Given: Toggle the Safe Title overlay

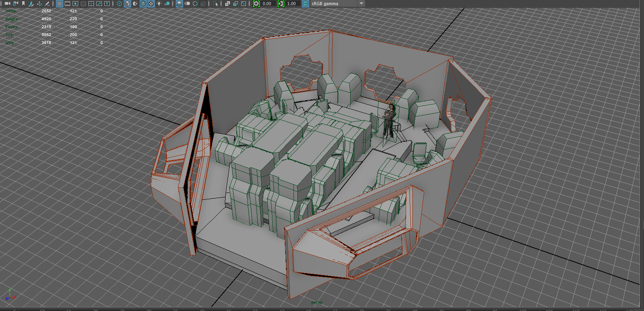Looking at the screenshot, I should [107, 4].
